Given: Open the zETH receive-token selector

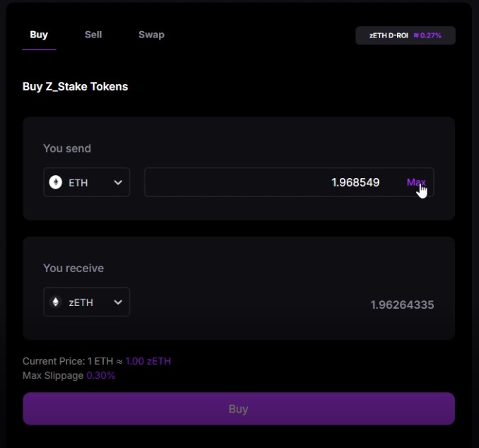Looking at the screenshot, I should pyautogui.click(x=87, y=302).
